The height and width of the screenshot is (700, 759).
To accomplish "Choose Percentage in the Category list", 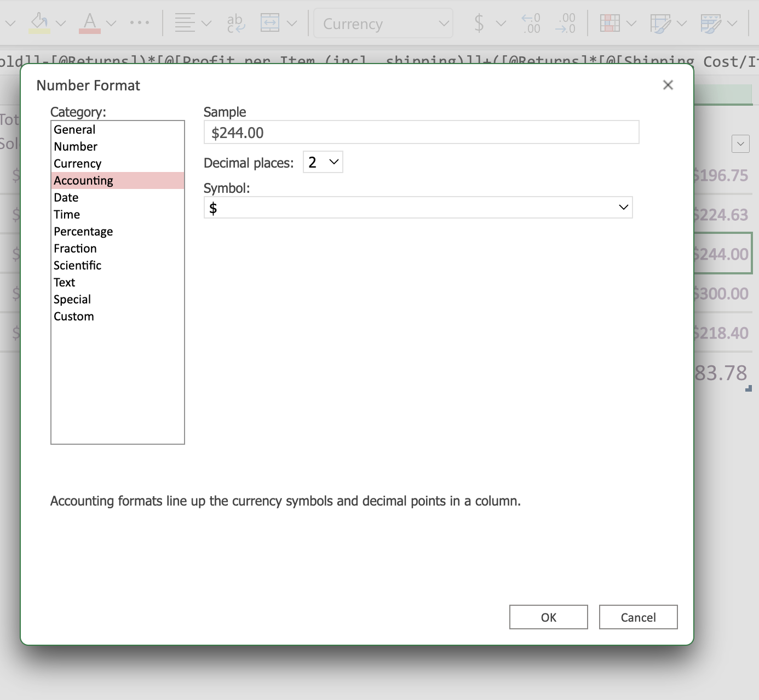I will click(x=83, y=232).
